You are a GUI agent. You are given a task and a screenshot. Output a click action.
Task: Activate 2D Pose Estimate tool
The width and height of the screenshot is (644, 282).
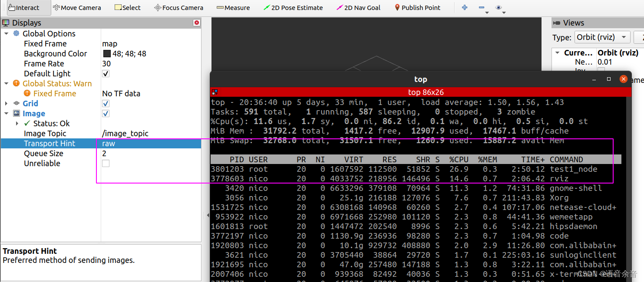coord(293,8)
